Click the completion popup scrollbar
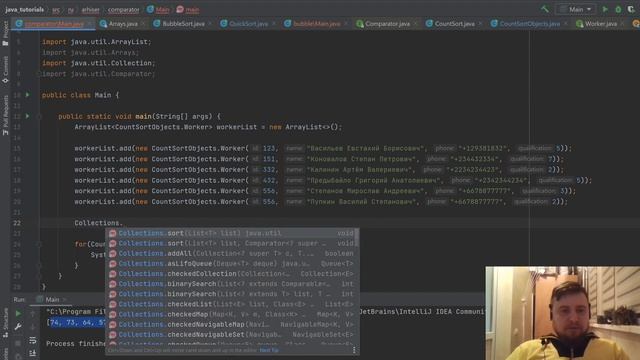The image size is (640, 360). [357, 238]
